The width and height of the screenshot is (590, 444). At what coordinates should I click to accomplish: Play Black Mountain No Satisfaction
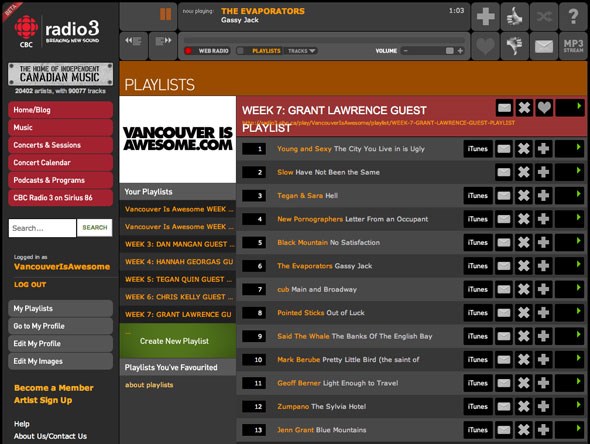click(570, 242)
